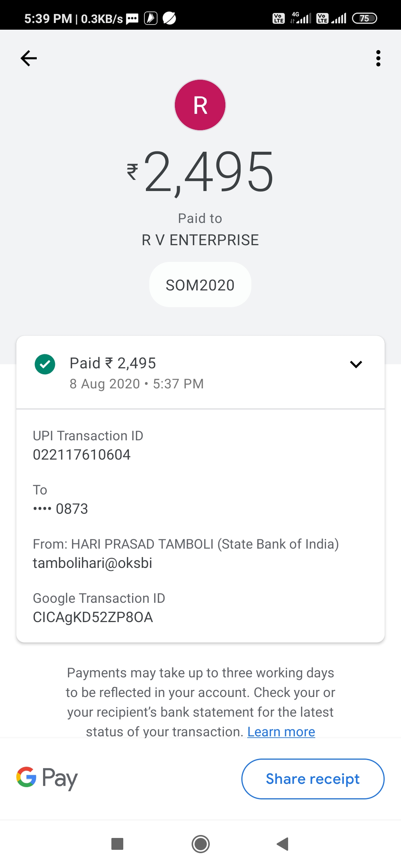
Task: Tap the tambolihari@oksbi UPI address
Action: tap(92, 563)
